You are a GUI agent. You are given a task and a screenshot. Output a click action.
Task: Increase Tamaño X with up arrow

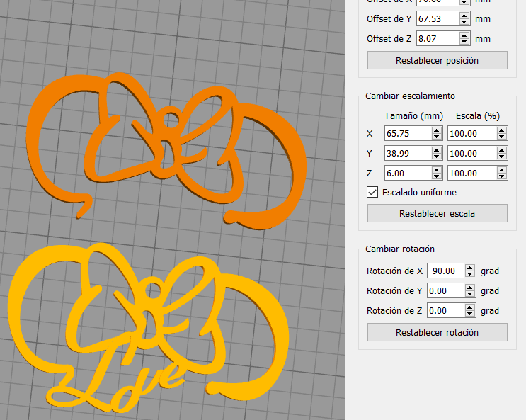pyautogui.click(x=436, y=130)
